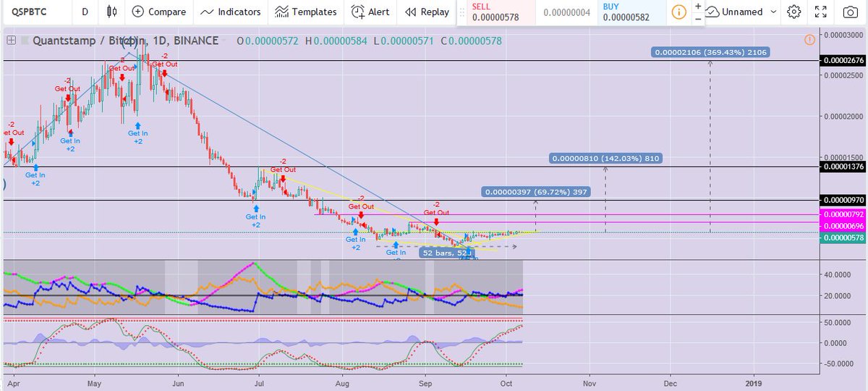Viewport: 868px width, 391px height.
Task: Click the green 0.00000578 current price label
Action: (x=843, y=237)
